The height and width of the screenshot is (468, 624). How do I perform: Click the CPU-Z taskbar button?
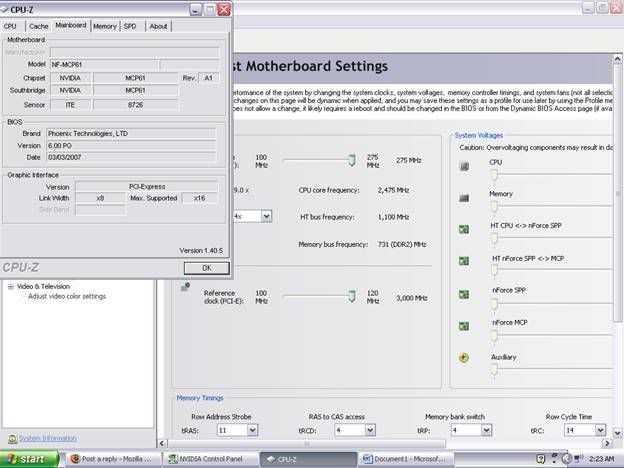(308, 459)
